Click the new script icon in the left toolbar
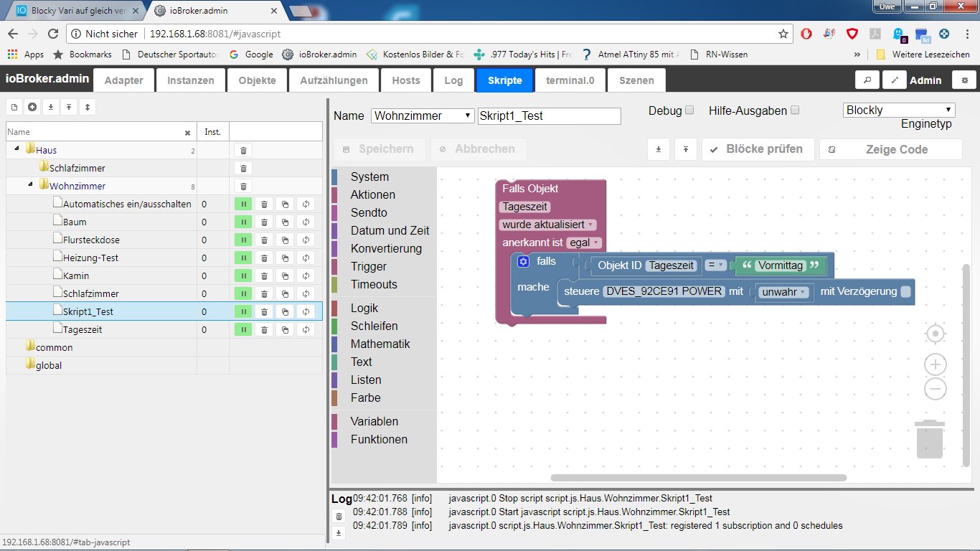 (x=14, y=107)
